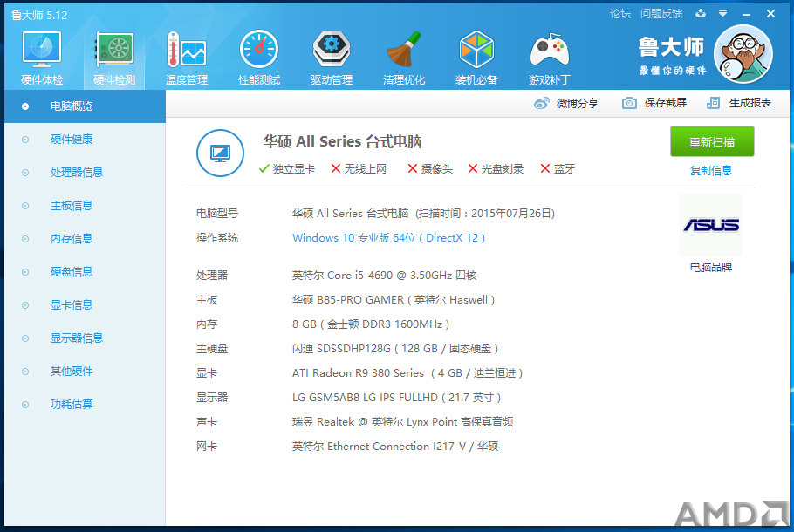The height and width of the screenshot is (532, 794).
Task: Click the ATI Radeon R9 380 text
Action: (407, 373)
